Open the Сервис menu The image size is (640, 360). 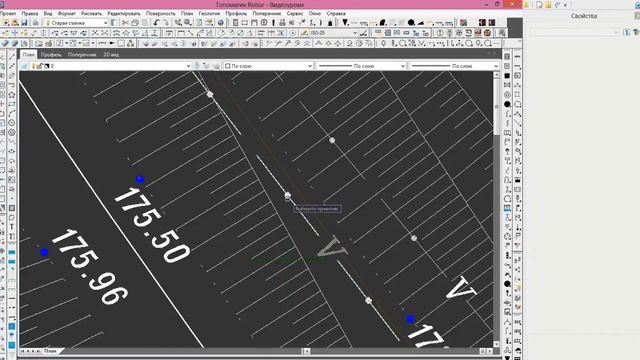click(295, 13)
